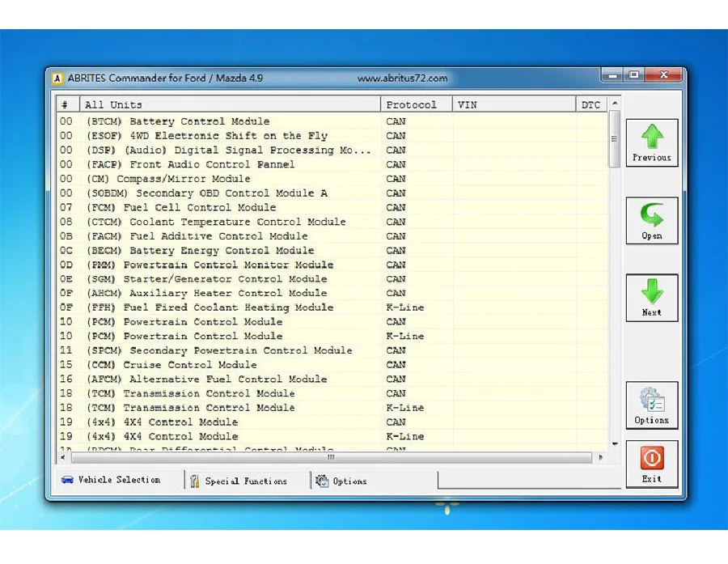This screenshot has width=728, height=564.
Task: Click the All Units column header
Action: pos(230,104)
